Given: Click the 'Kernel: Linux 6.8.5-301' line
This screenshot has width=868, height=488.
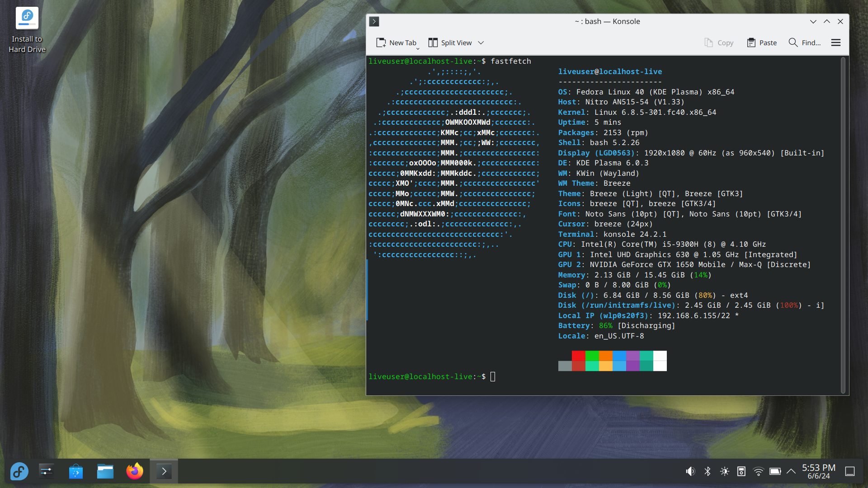Looking at the screenshot, I should pyautogui.click(x=637, y=112).
